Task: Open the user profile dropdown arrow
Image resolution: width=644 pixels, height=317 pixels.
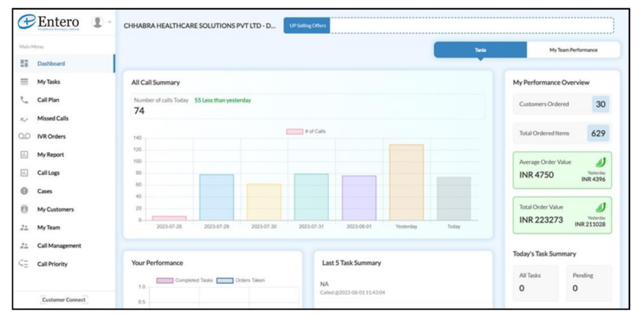Action: coord(109,21)
